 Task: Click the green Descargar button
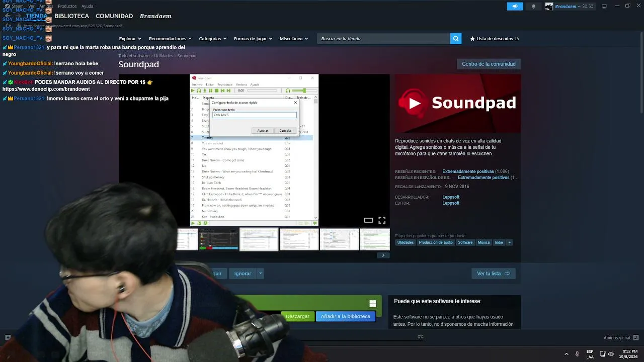click(x=297, y=316)
